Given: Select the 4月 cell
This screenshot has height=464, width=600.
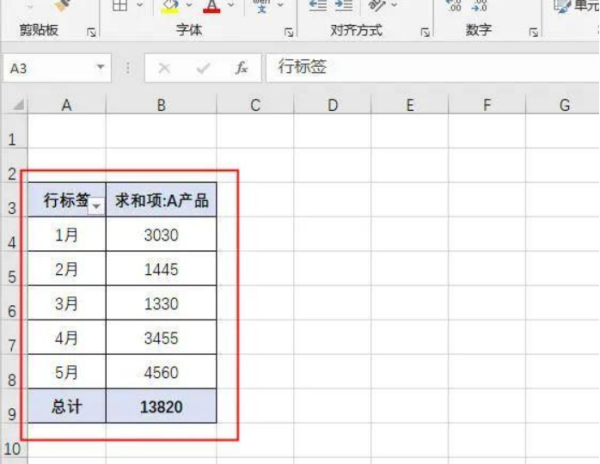Looking at the screenshot, I should [67, 337].
